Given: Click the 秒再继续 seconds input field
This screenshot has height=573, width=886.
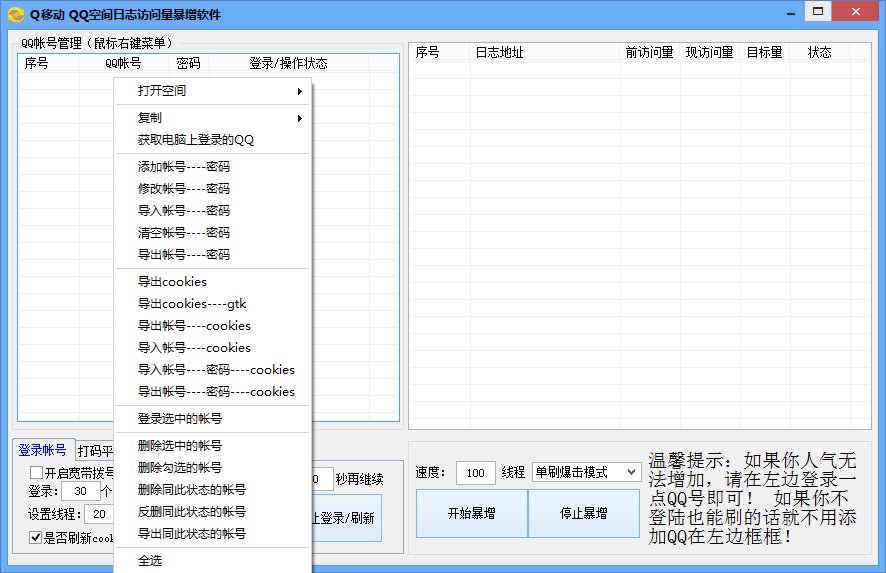Looking at the screenshot, I should (x=322, y=479).
